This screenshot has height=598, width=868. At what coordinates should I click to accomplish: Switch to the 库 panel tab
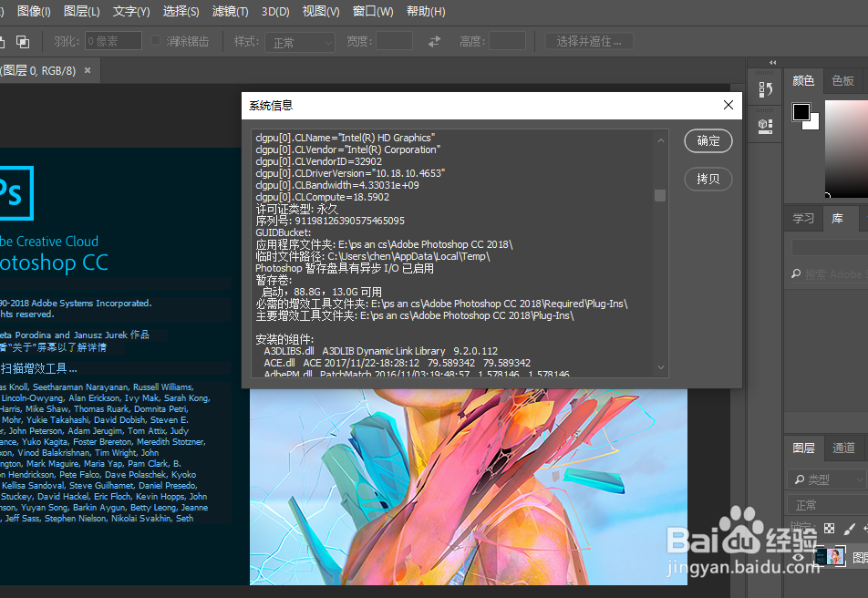point(838,218)
